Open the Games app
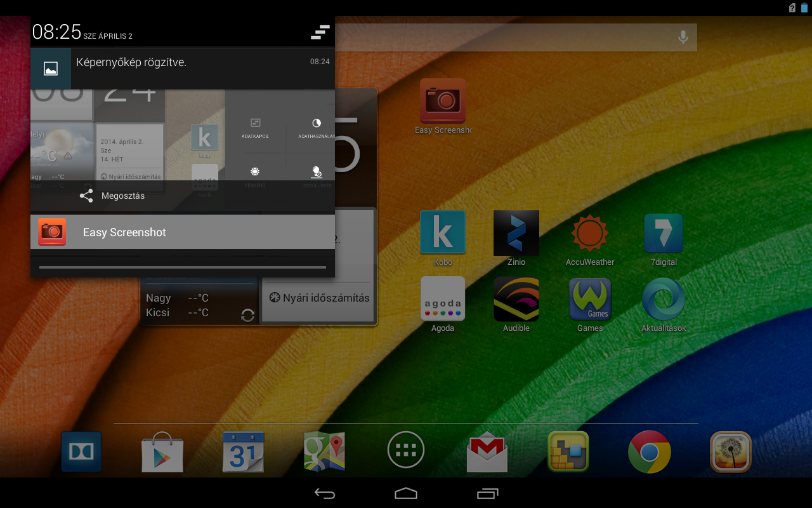This screenshot has height=508, width=812. click(590, 299)
